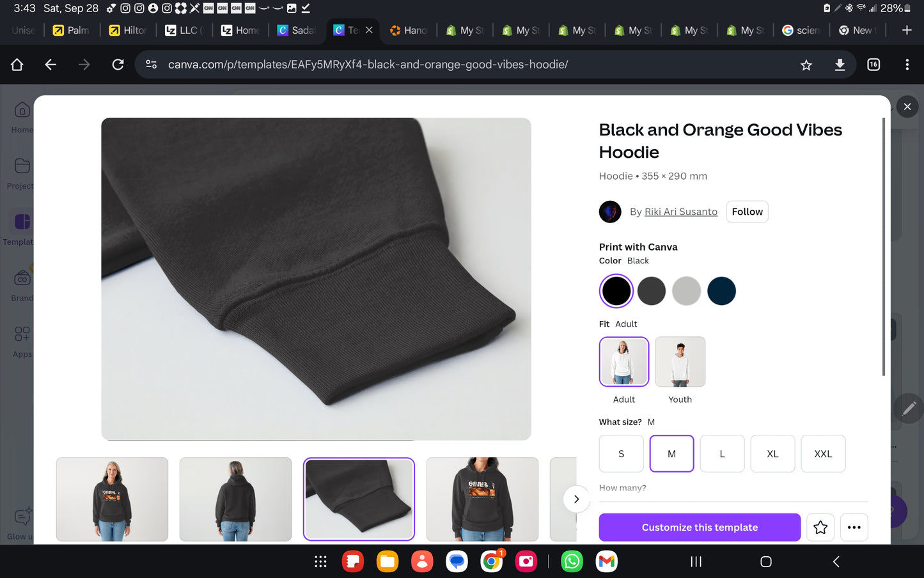The height and width of the screenshot is (578, 924).
Task: Launch WhatsApp from the taskbar
Action: click(572, 561)
